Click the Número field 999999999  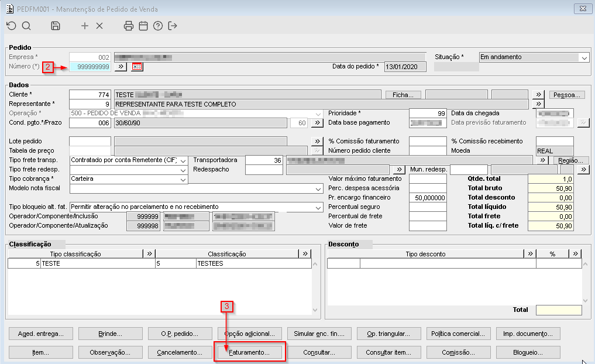coord(90,67)
